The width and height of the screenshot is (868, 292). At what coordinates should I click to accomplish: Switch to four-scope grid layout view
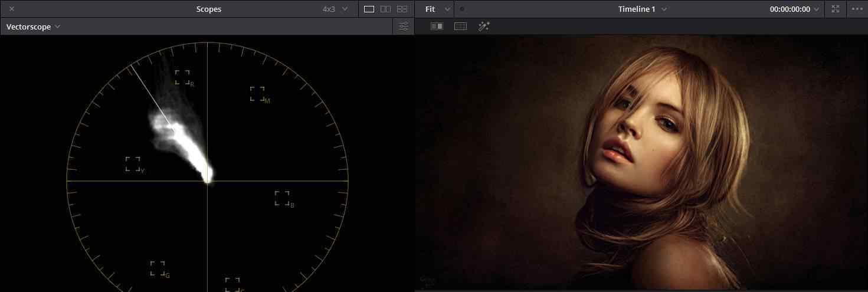(x=402, y=9)
